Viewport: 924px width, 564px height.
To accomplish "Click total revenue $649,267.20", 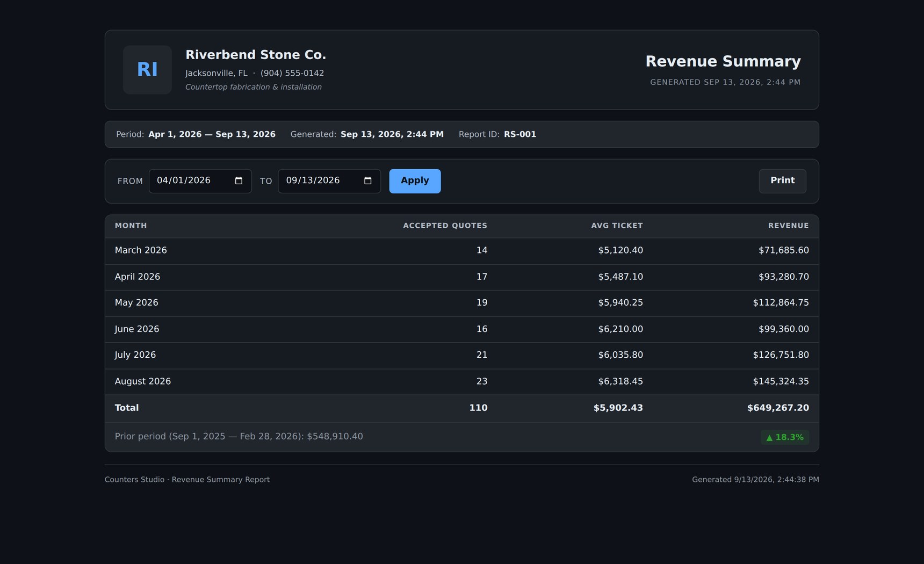I will pyautogui.click(x=778, y=408).
